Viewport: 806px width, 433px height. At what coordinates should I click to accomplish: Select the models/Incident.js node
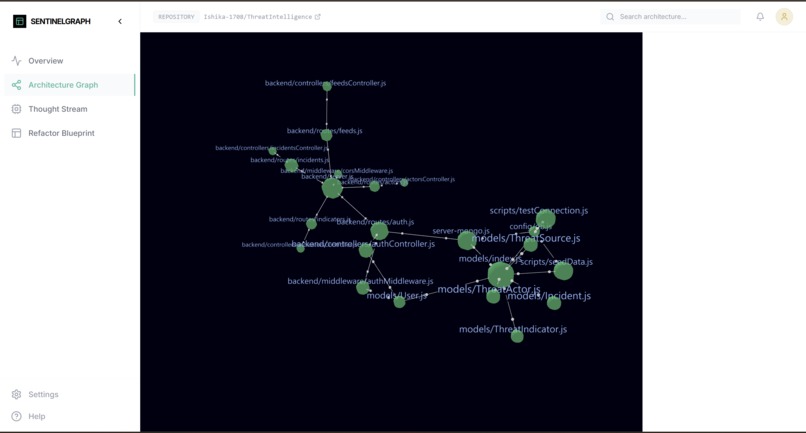pyautogui.click(x=554, y=303)
